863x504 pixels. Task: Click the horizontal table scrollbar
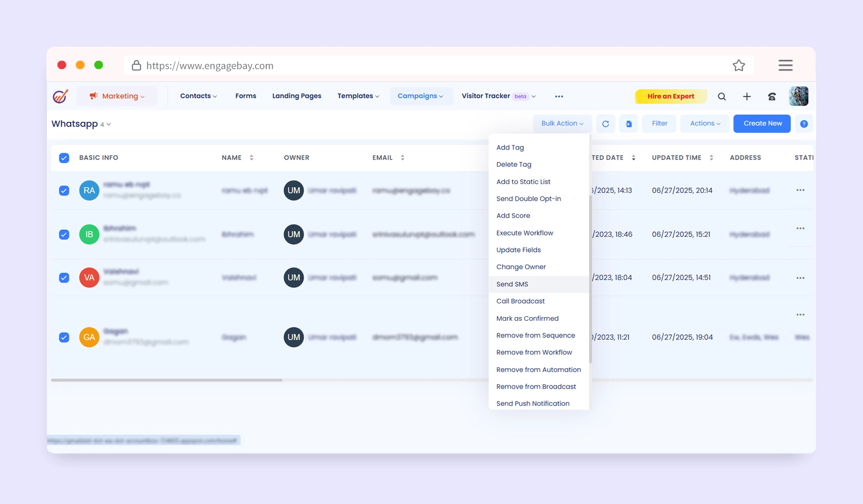167,380
